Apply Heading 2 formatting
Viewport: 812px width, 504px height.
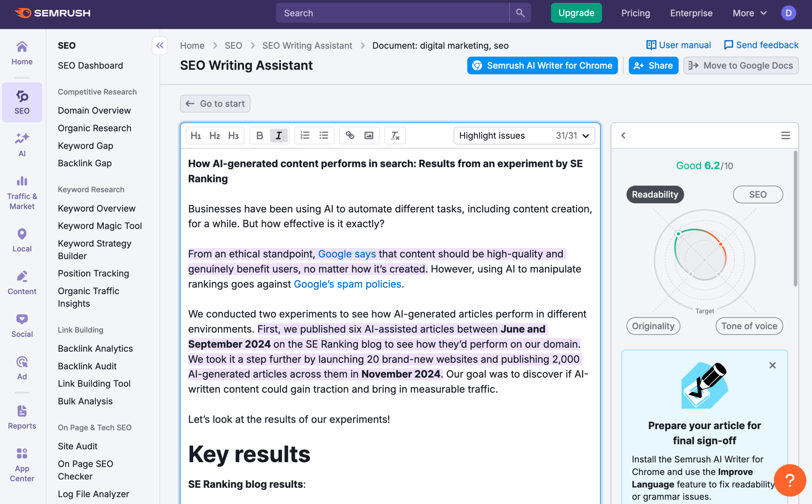[x=214, y=135]
